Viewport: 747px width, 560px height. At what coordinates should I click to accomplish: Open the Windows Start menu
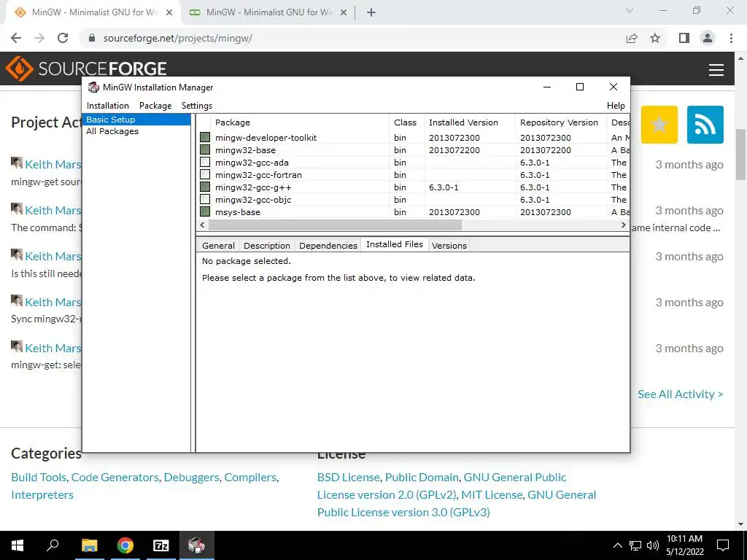[x=18, y=545]
